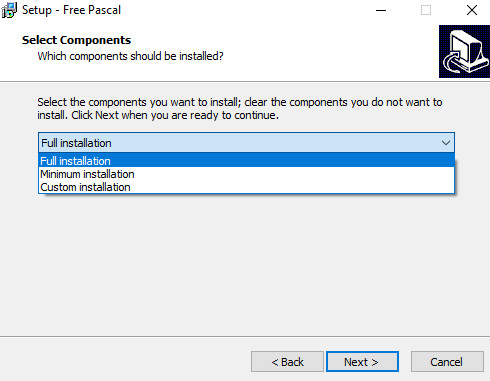Click the separator line above the buttons
The image size is (490, 381).
click(x=245, y=336)
